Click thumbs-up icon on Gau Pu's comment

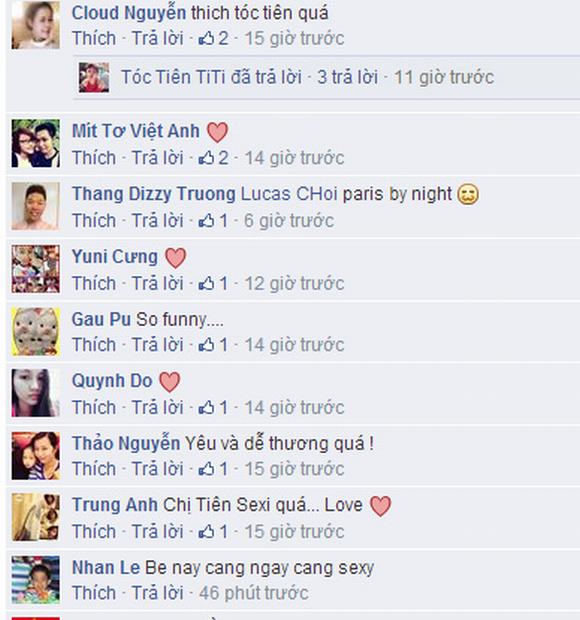click(x=206, y=345)
